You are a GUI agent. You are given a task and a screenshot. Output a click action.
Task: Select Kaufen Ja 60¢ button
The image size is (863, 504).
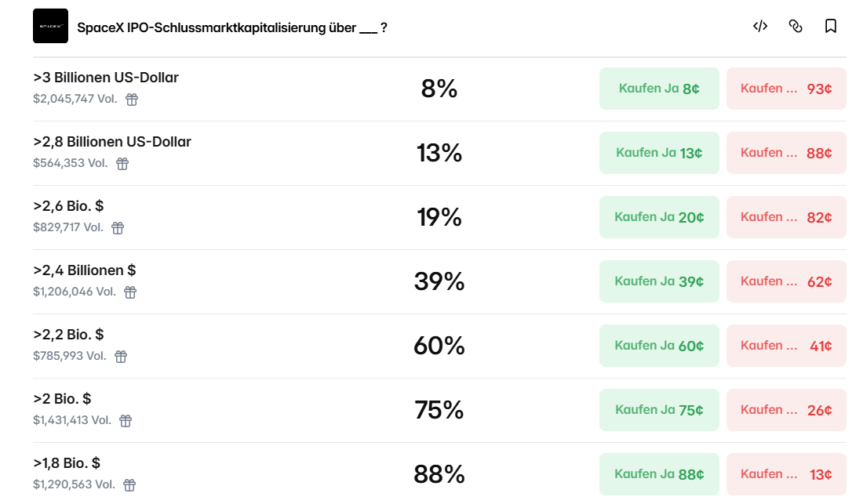659,346
